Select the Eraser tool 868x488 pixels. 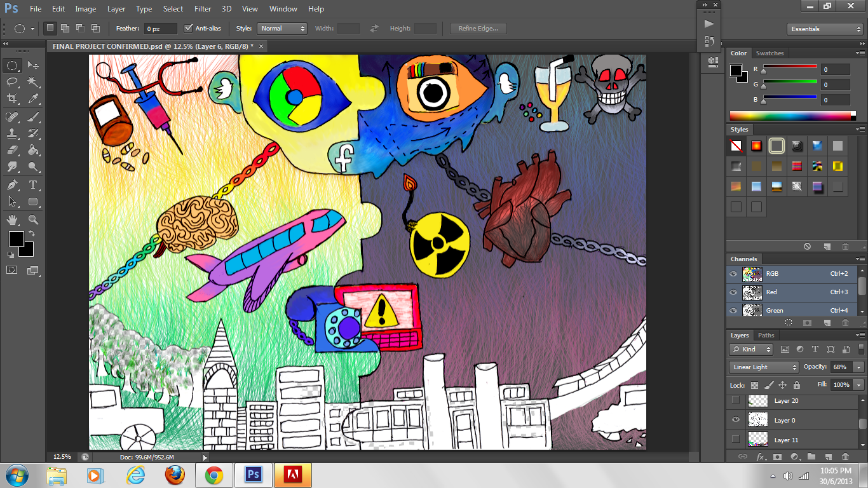coord(12,151)
